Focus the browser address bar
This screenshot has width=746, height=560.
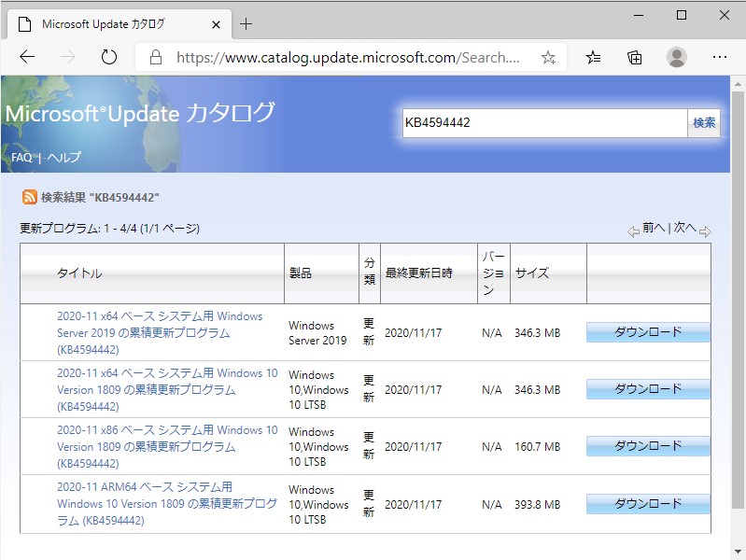click(x=347, y=58)
